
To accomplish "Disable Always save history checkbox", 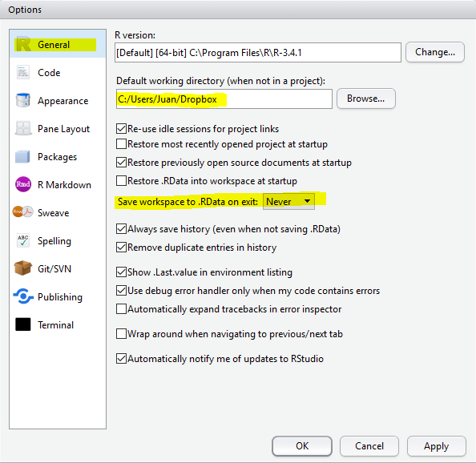I will pos(122,228).
